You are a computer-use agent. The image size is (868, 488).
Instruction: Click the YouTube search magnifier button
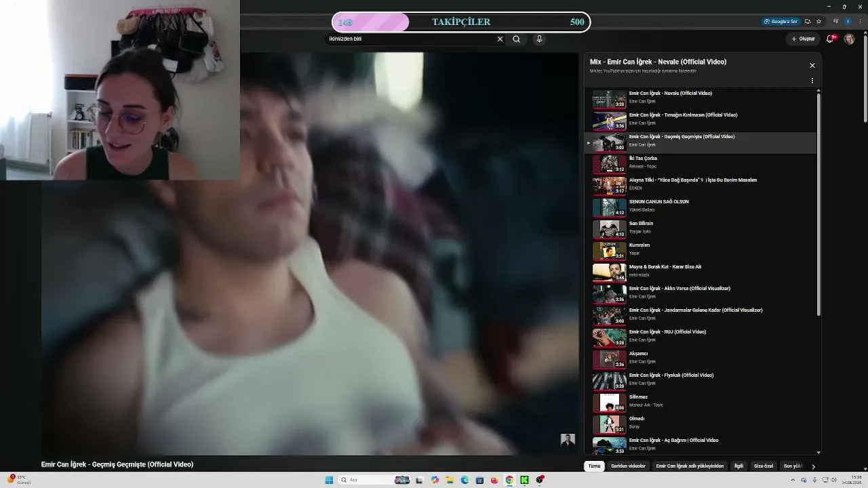[x=517, y=39]
